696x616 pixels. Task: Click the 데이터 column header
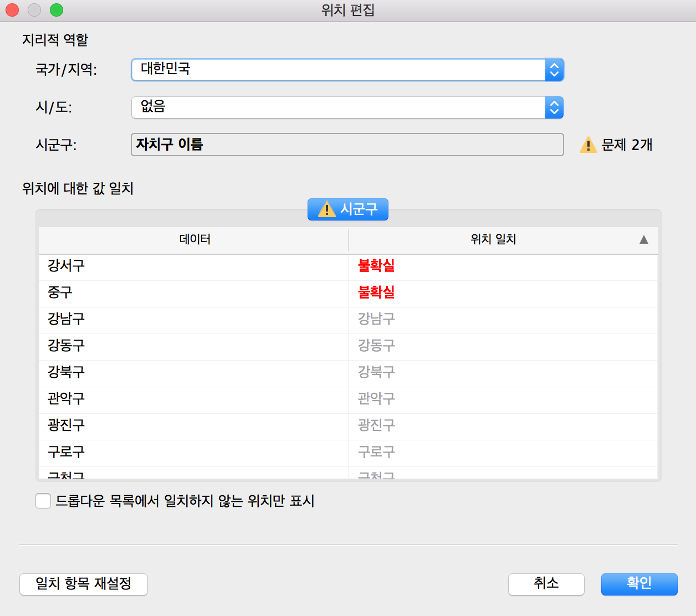pyautogui.click(x=195, y=239)
